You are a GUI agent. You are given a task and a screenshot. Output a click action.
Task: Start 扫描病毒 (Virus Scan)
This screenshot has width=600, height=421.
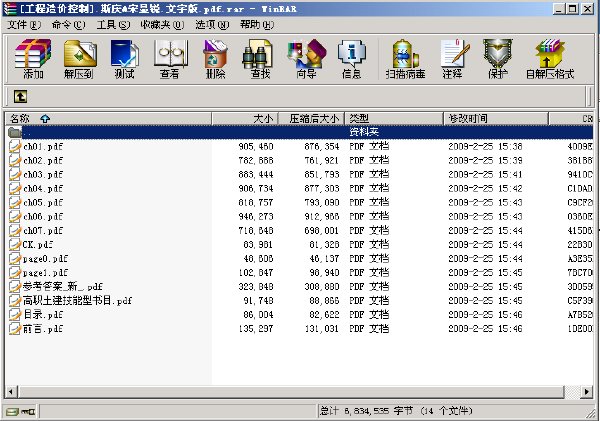(x=406, y=58)
